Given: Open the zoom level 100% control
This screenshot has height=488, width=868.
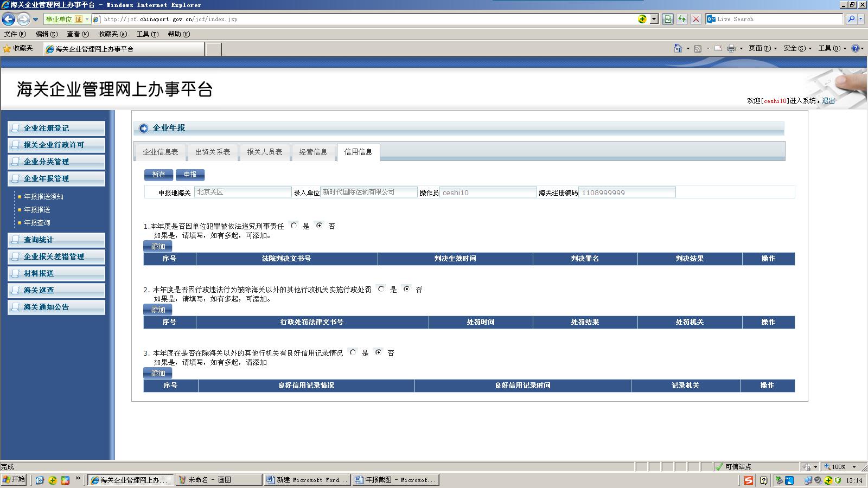Looking at the screenshot, I should click(x=839, y=467).
